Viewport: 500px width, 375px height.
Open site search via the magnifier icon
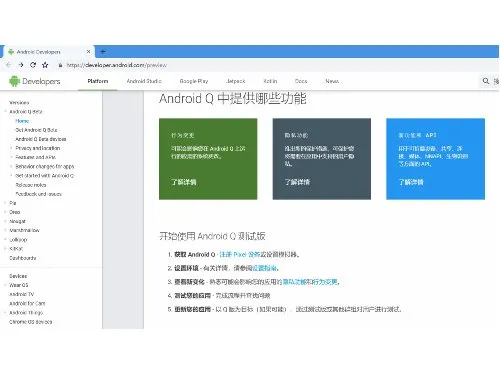click(486, 81)
